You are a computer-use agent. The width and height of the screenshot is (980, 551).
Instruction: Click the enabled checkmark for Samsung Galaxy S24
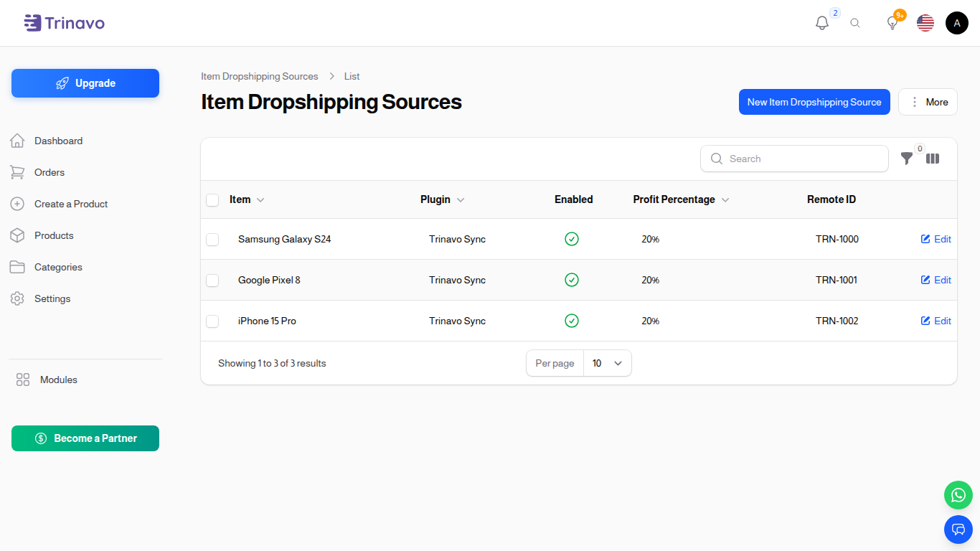(x=572, y=239)
